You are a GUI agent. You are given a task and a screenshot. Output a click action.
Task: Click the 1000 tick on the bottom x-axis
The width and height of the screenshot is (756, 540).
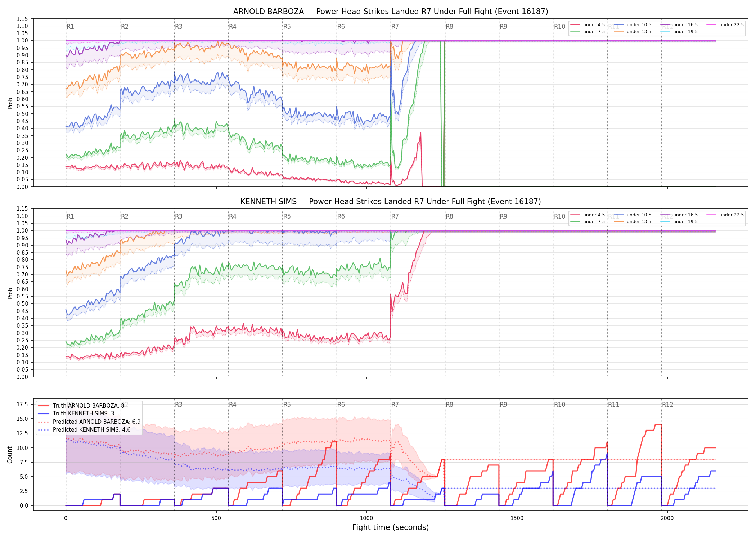pos(366,518)
